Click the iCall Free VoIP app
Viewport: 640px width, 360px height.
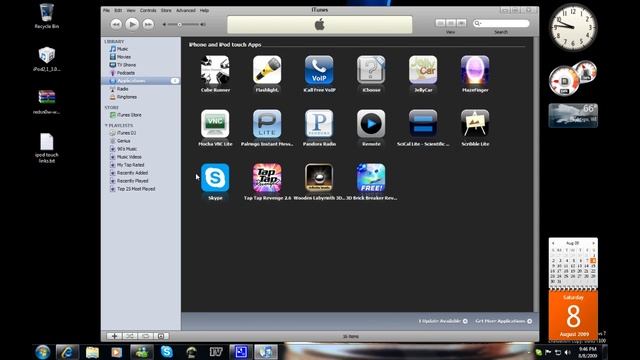[319, 70]
